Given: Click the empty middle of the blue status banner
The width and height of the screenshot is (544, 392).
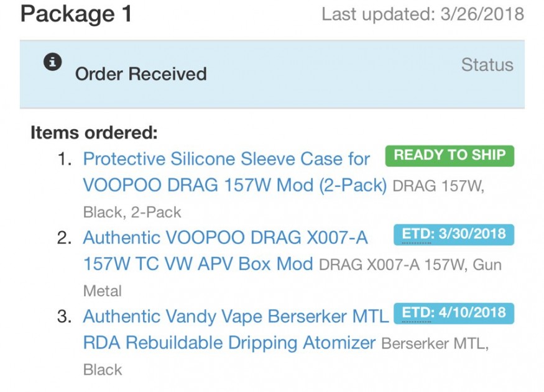Looking at the screenshot, I should point(323,75).
